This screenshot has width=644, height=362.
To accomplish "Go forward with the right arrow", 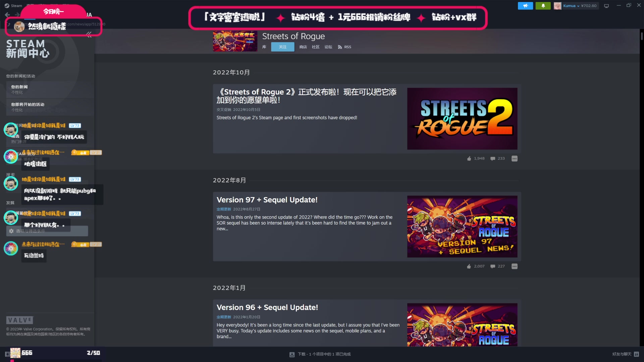I will coord(17,15).
